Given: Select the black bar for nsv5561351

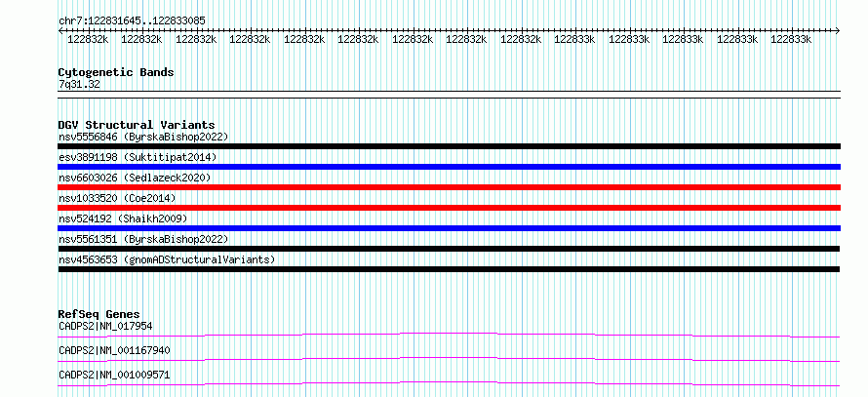Looking at the screenshot, I should point(449,249).
